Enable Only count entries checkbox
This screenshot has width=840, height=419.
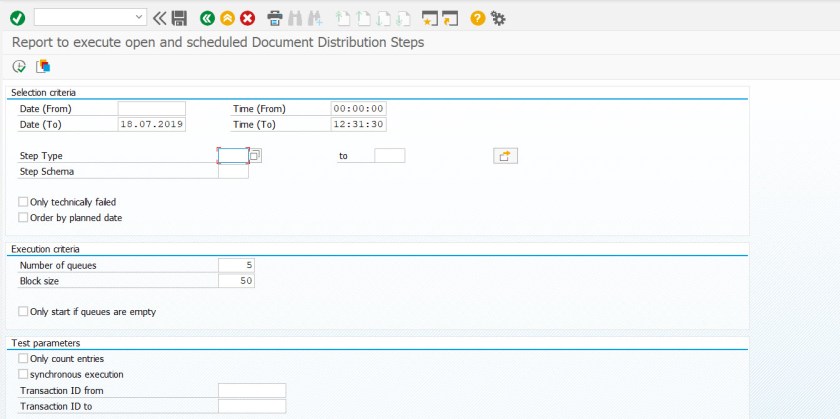click(23, 358)
